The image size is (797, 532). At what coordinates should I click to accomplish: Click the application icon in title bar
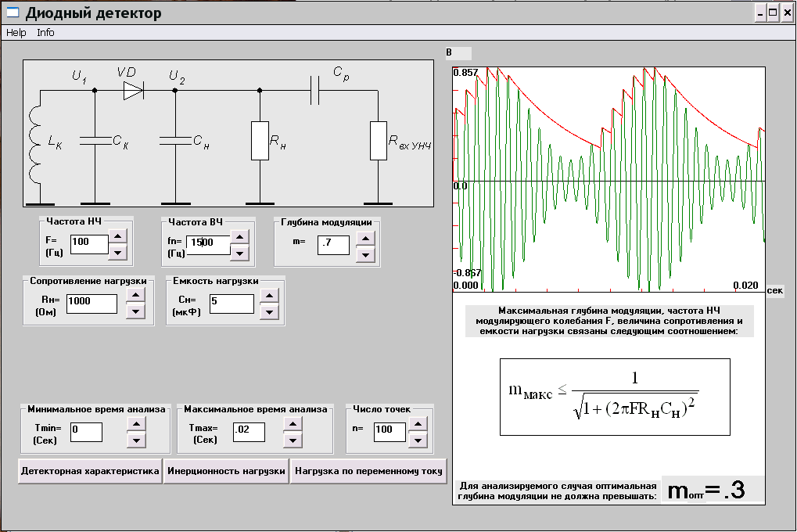point(13,13)
